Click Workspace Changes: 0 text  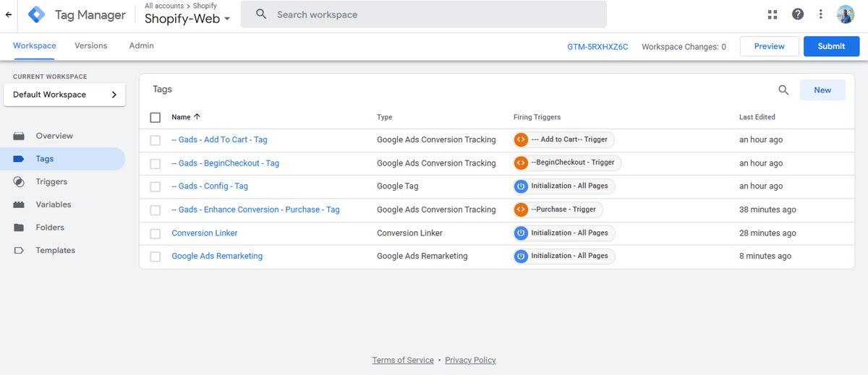click(x=684, y=46)
